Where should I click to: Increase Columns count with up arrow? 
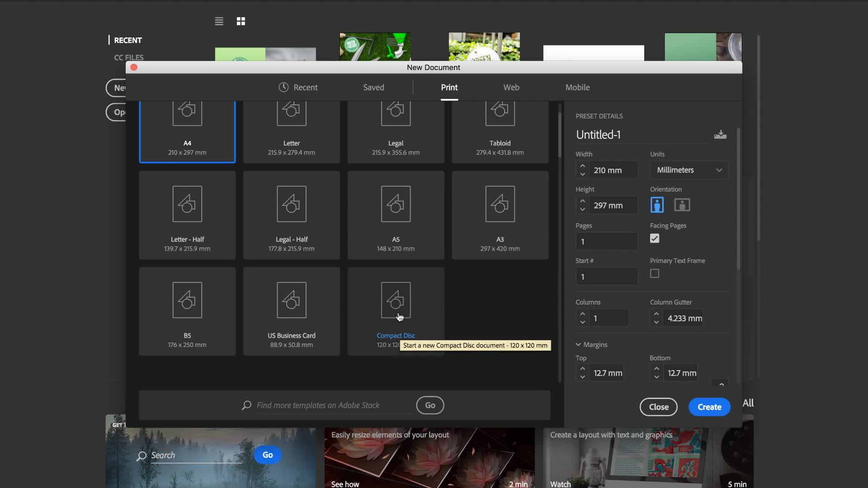pos(583,314)
